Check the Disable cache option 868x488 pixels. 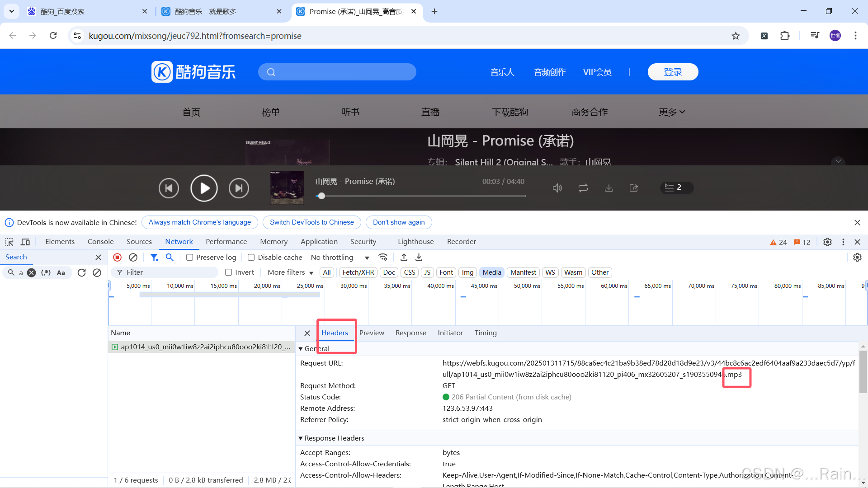pyautogui.click(x=251, y=258)
